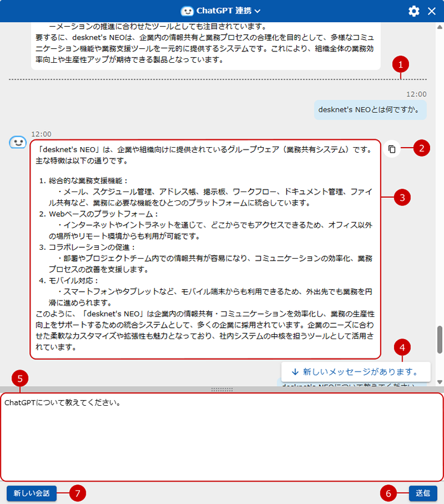
Task: Click the bot avatar beside the reply
Action: [18, 142]
